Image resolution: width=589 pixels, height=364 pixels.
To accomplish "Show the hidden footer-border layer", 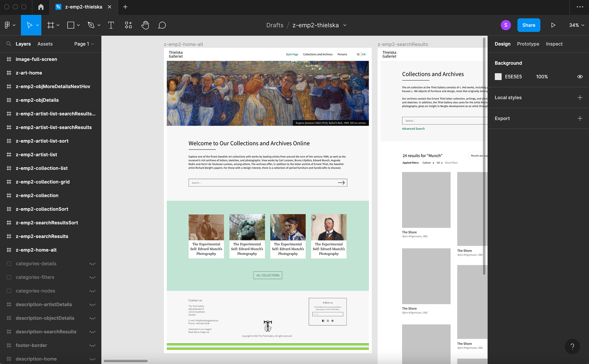I will click(92, 346).
